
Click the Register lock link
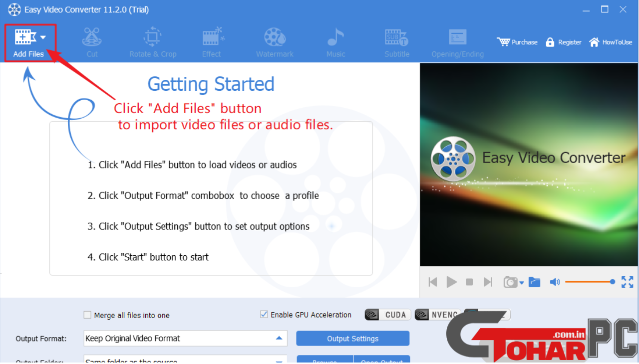click(x=564, y=42)
